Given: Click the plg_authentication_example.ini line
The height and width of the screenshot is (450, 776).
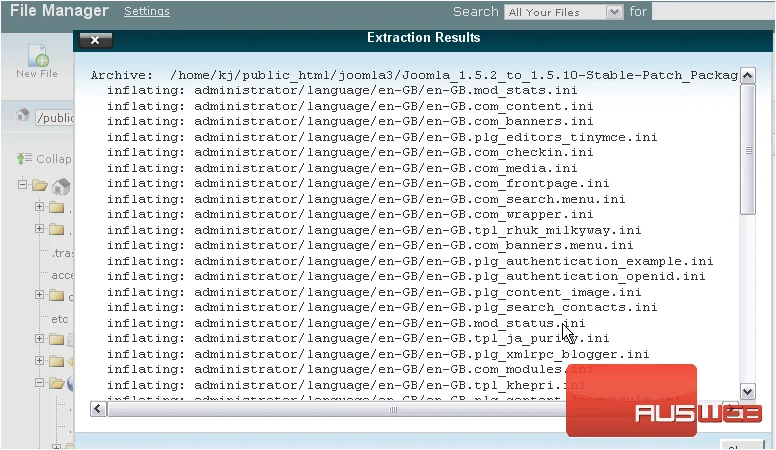Looking at the screenshot, I should point(410,261).
